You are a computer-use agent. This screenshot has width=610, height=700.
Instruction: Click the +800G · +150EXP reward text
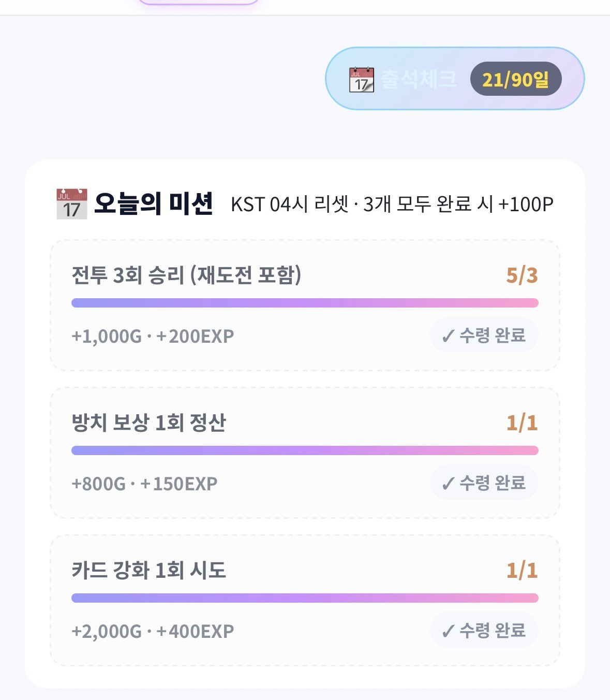point(144,484)
